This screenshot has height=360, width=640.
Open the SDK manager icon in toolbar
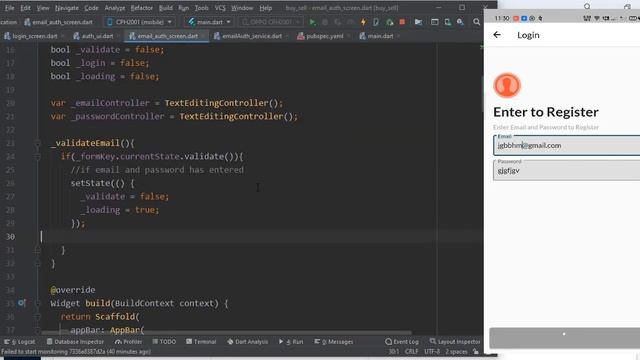tap(460, 22)
